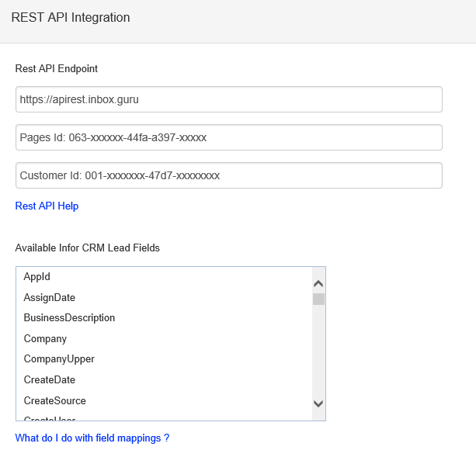The width and height of the screenshot is (476, 457).
Task: Click the Rest API Endpoint URL field
Action: (229, 99)
